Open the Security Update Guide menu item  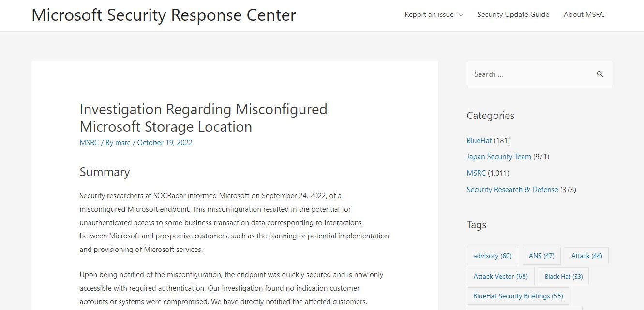click(513, 15)
